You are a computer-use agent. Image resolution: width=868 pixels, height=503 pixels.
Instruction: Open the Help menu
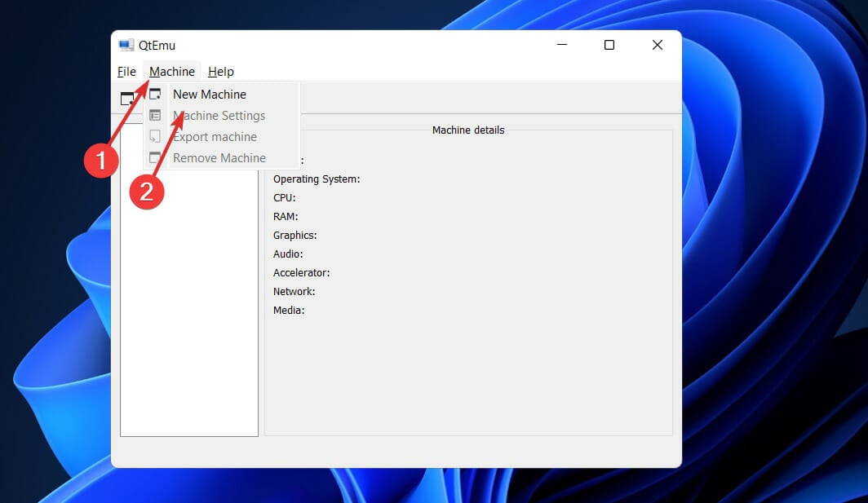coord(221,72)
